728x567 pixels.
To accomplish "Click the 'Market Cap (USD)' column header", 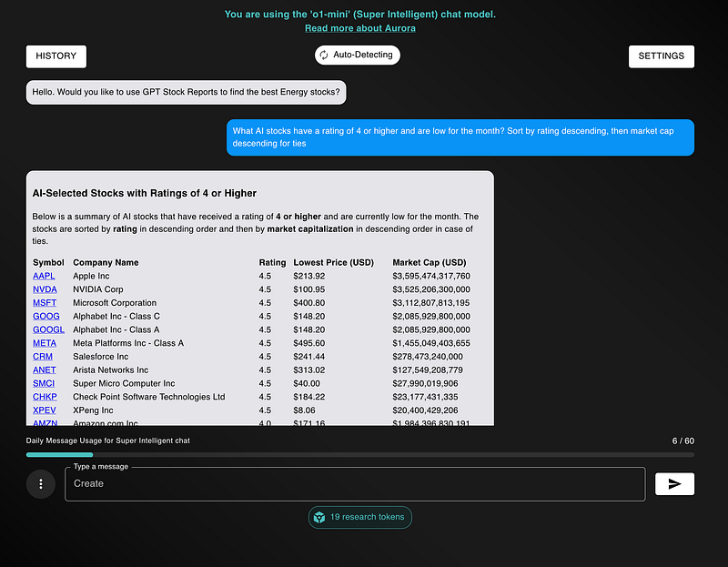I will click(x=429, y=262).
